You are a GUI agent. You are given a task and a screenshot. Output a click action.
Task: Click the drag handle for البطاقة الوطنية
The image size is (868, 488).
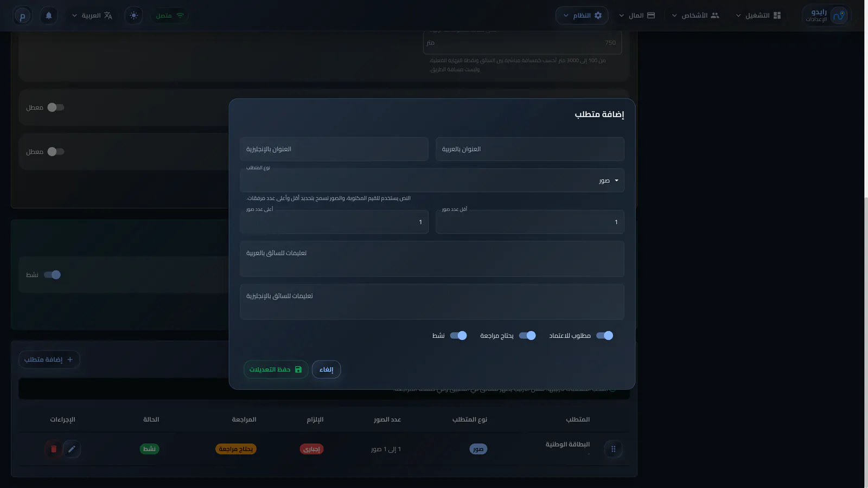click(x=614, y=449)
